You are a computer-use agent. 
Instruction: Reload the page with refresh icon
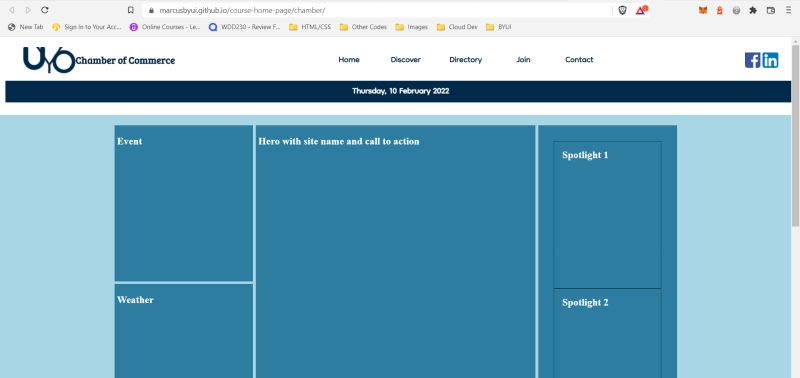[45, 10]
